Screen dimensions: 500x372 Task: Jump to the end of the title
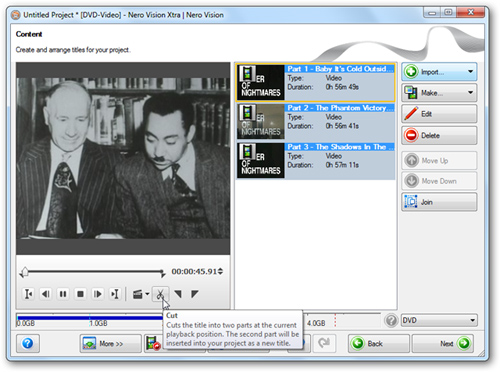[115, 294]
